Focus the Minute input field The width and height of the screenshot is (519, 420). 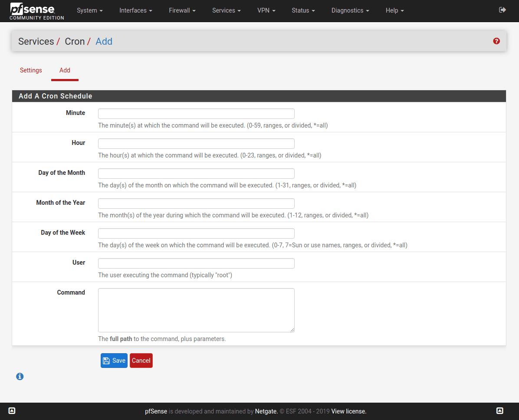[x=196, y=114]
